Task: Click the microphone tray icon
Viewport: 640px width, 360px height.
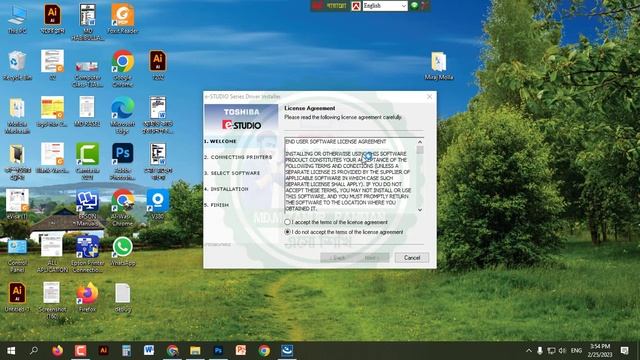Action: (x=540, y=351)
